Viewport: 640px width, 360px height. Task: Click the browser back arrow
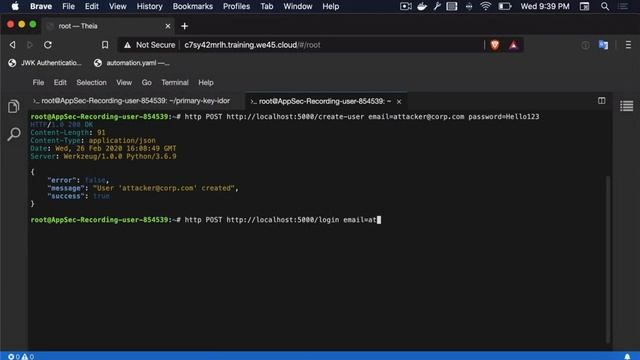(13, 45)
